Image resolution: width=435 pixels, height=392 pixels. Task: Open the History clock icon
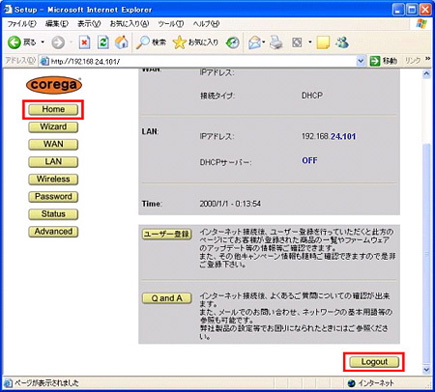coord(233,42)
